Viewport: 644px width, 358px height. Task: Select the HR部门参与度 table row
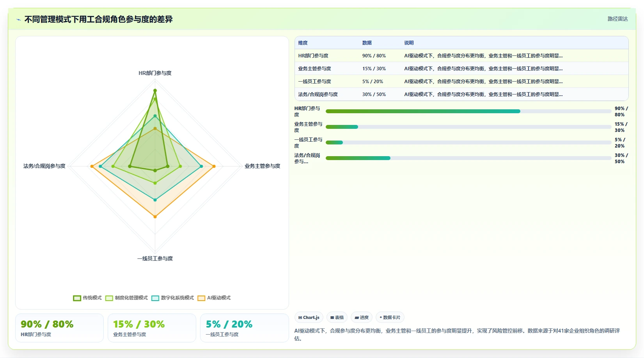[x=461, y=56]
